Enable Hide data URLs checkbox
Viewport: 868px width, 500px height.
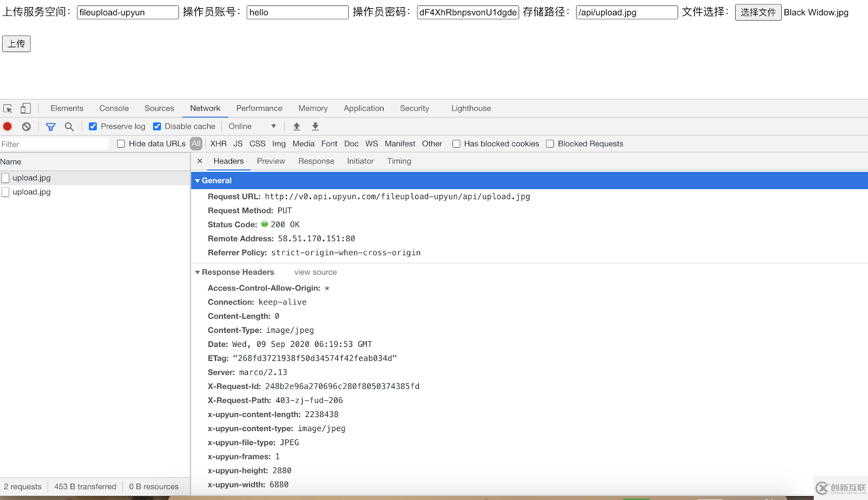[x=121, y=144]
